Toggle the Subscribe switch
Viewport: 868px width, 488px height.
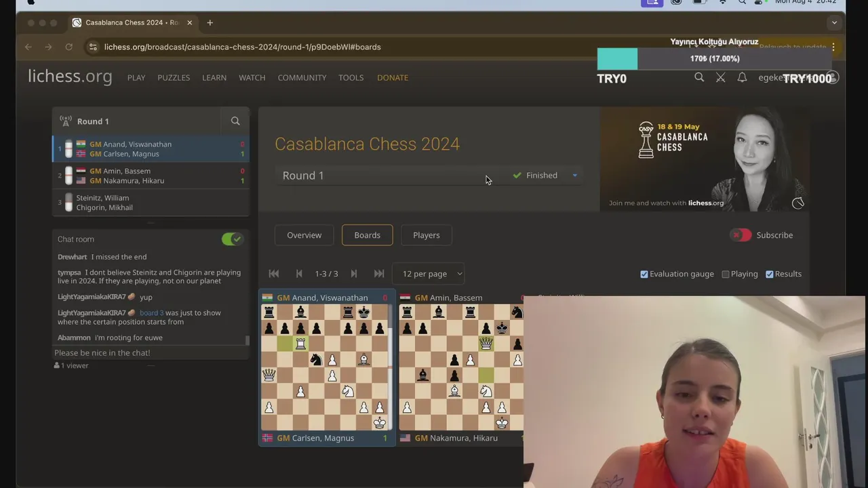741,235
